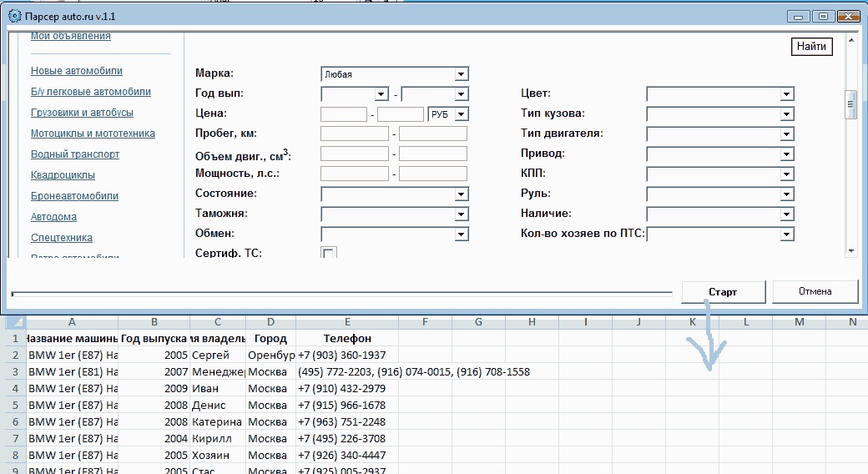Open the Мои объявления link
The image size is (868, 474).
tap(70, 37)
